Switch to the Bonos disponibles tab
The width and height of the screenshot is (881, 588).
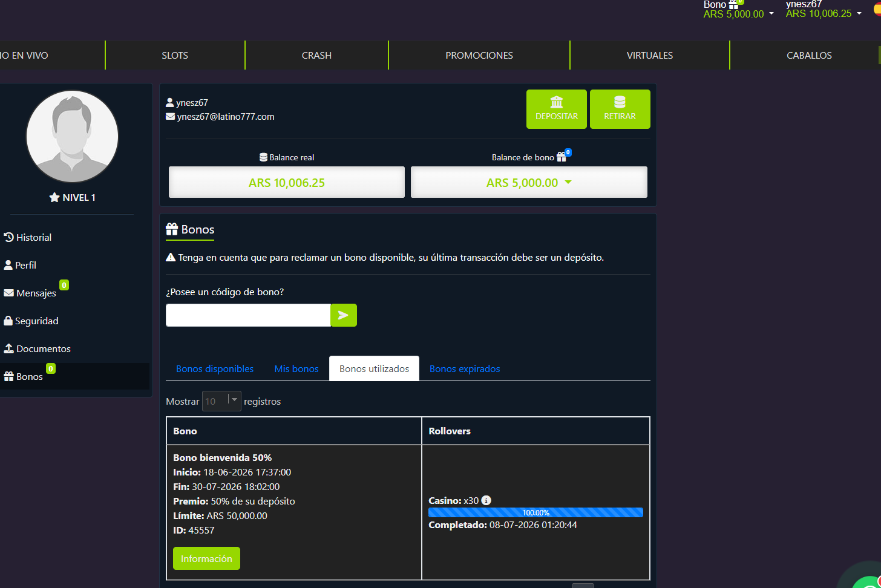click(215, 368)
